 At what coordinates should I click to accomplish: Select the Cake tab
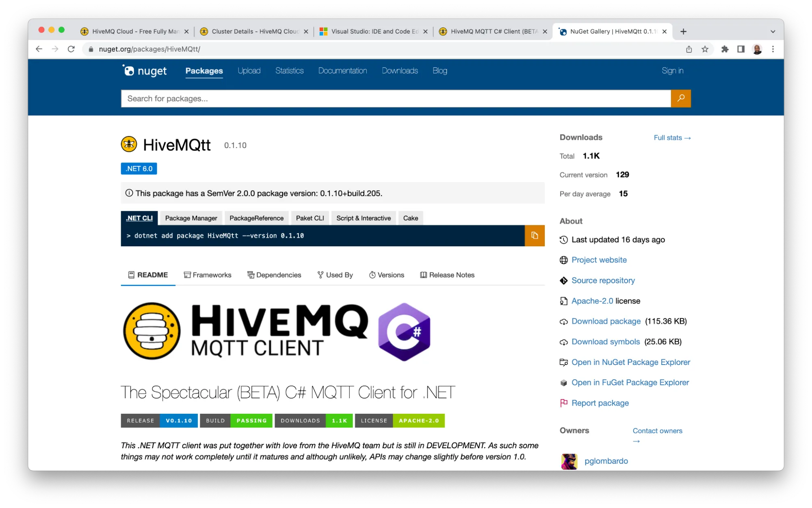coord(411,218)
